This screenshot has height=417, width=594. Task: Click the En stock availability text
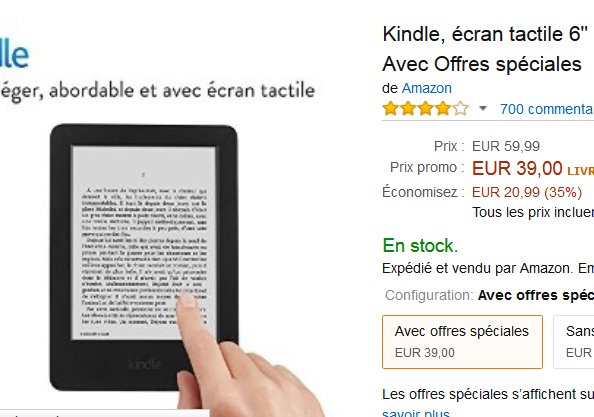click(x=420, y=245)
